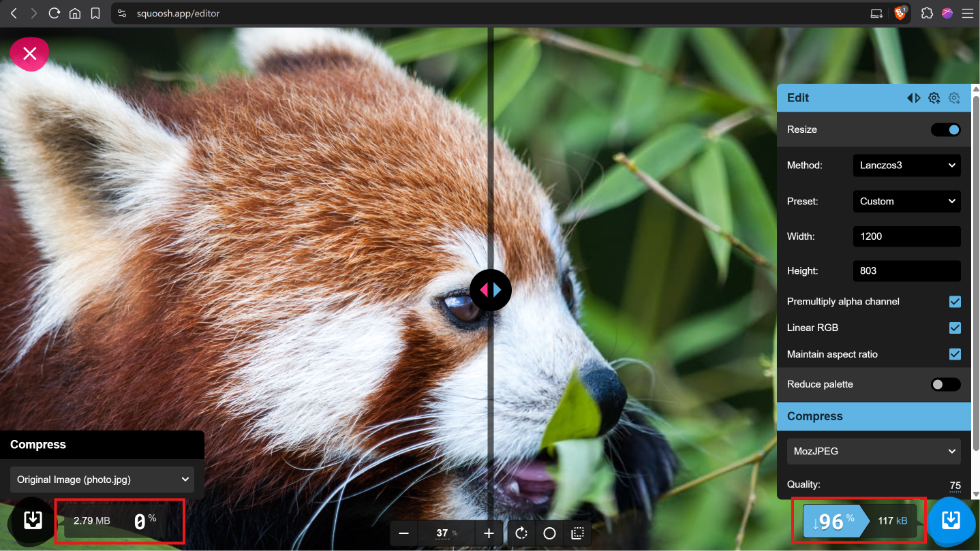Click the 117 kB output size text
980x551 pixels.
(893, 521)
